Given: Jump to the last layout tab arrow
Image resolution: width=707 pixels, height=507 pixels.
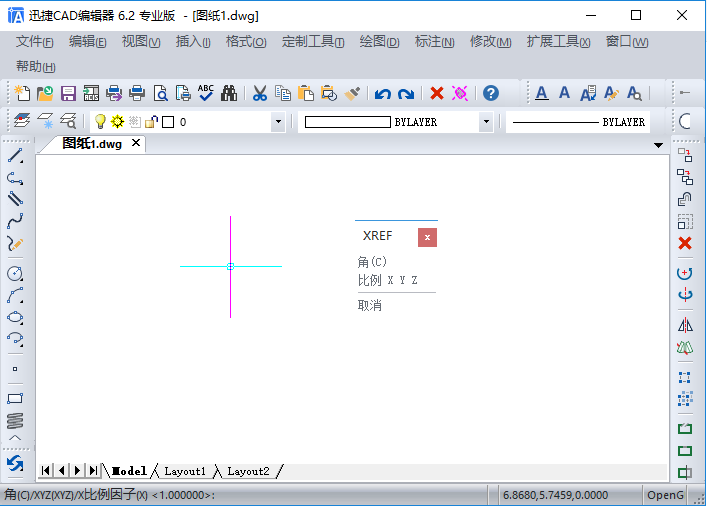Looking at the screenshot, I should 93,471.
